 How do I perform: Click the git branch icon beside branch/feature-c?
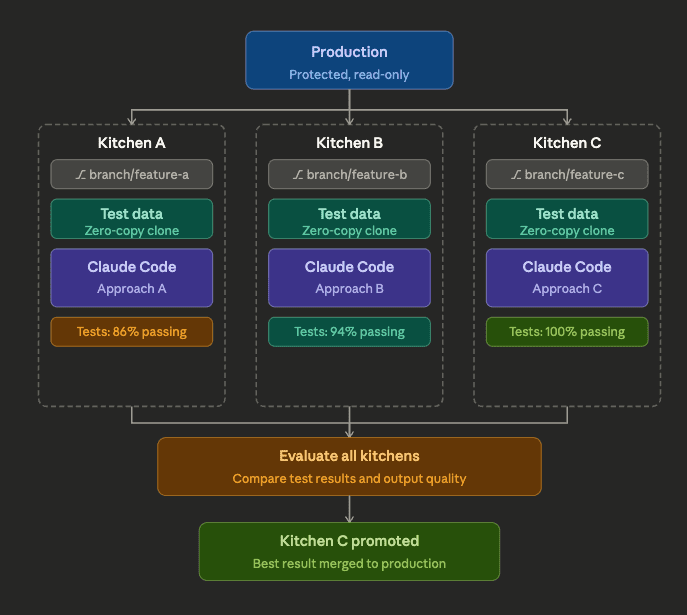pyautogui.click(x=516, y=175)
